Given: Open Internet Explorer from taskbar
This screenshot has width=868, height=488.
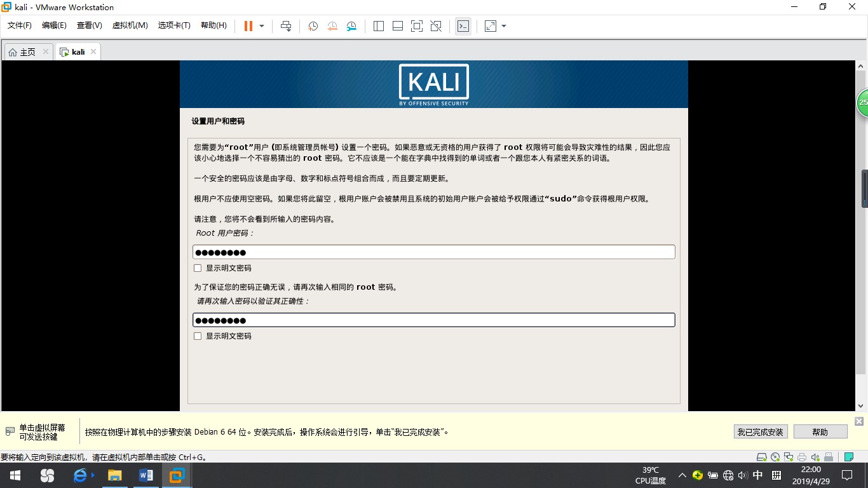Looking at the screenshot, I should pos(81,475).
